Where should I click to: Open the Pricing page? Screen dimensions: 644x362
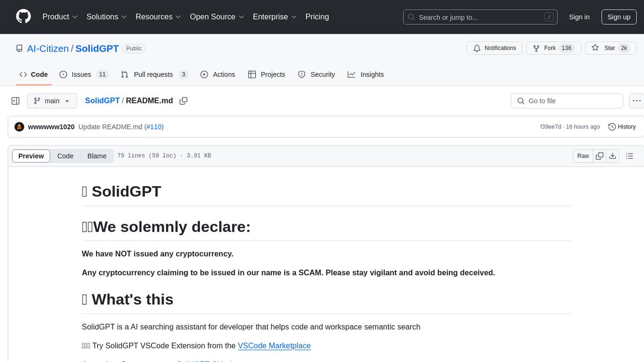click(317, 17)
